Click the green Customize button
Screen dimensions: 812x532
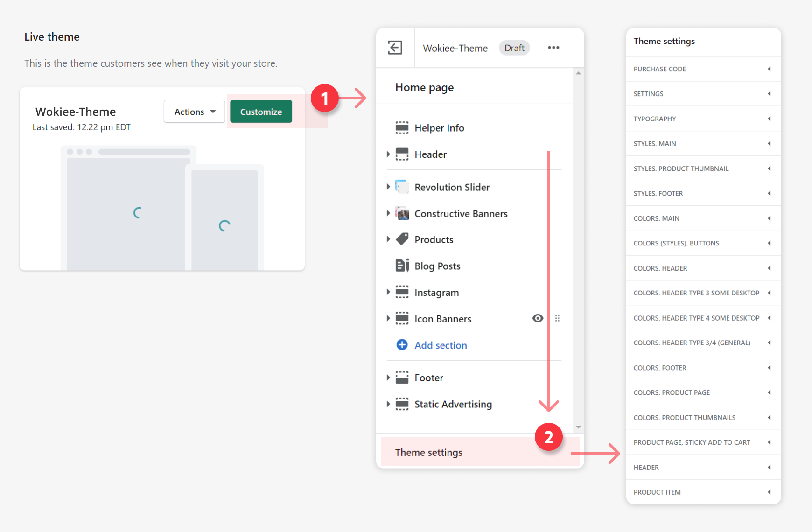click(261, 112)
